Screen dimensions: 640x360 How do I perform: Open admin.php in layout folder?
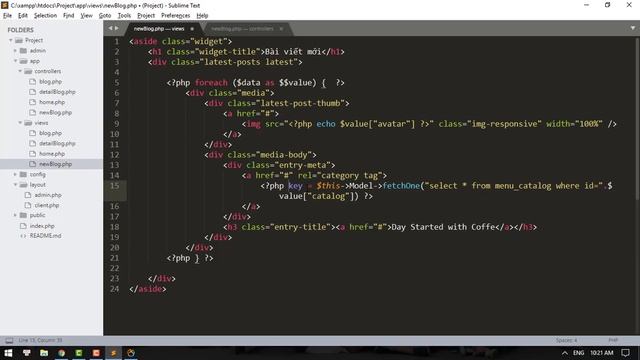coord(48,195)
